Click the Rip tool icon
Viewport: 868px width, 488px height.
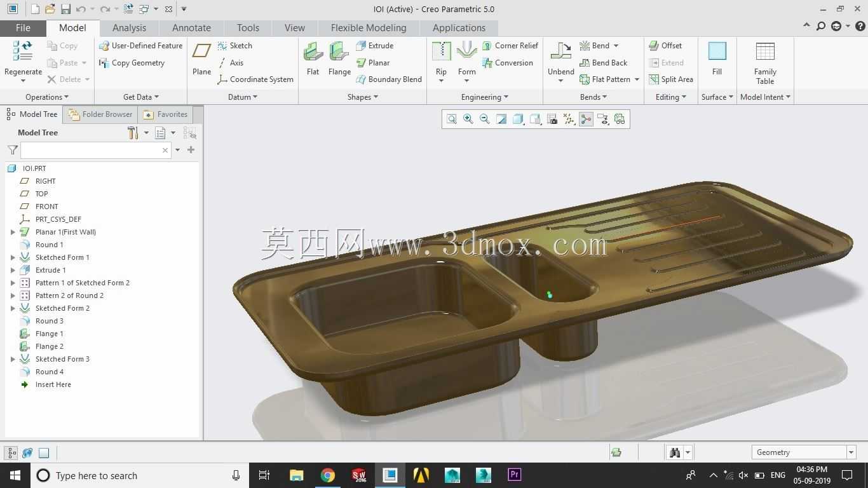pyautogui.click(x=441, y=51)
